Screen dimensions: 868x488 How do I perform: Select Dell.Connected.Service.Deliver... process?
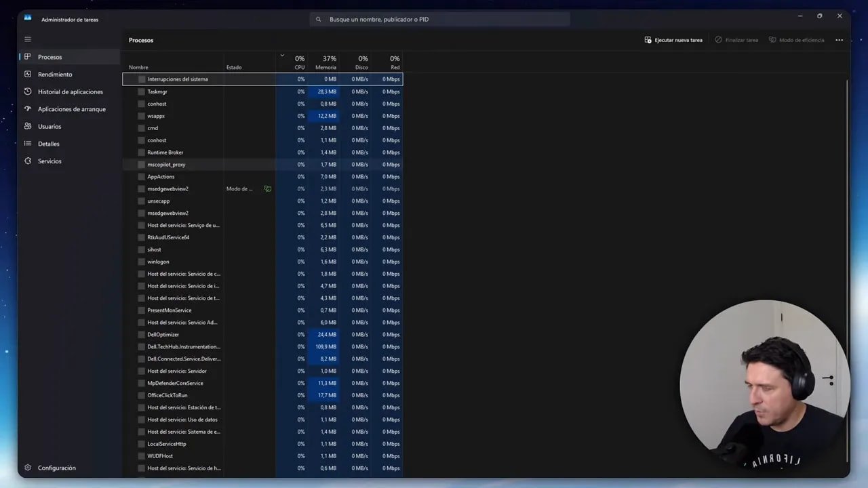[262, 359]
